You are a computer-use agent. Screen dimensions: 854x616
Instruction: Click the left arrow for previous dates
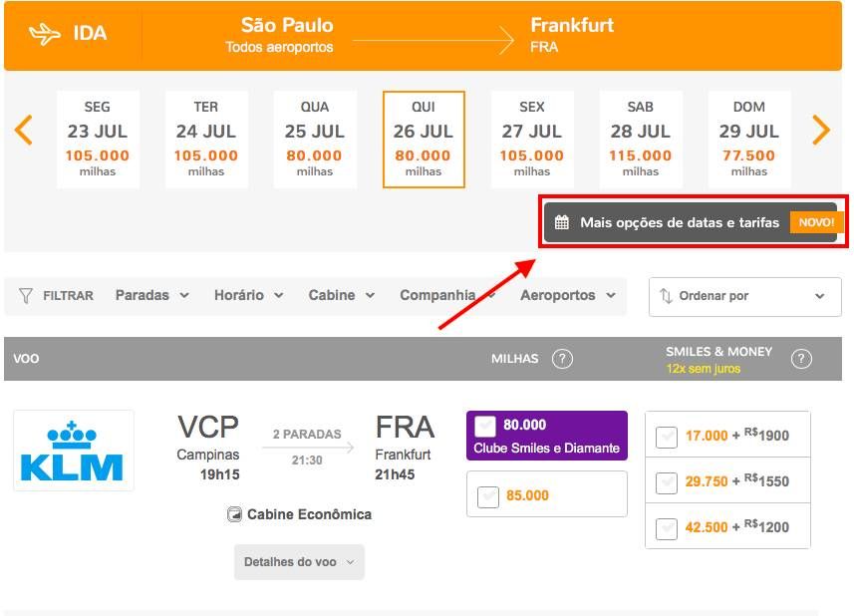(24, 130)
